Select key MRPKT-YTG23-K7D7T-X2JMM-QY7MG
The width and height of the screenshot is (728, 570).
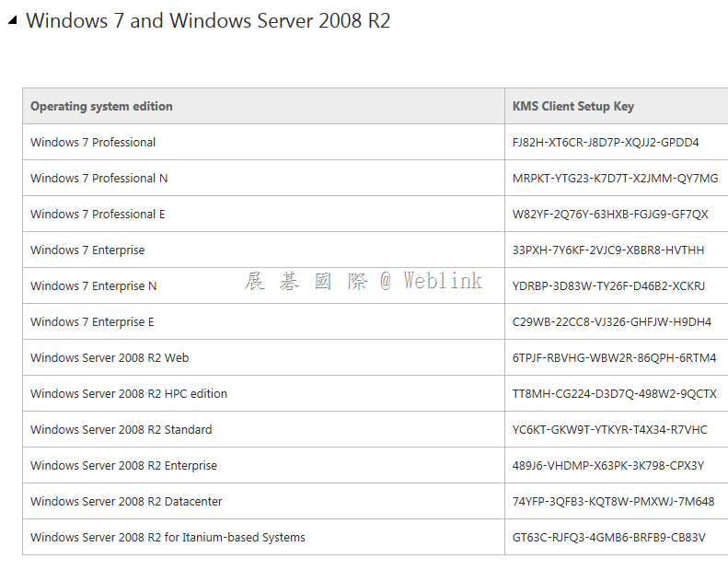pyautogui.click(x=615, y=179)
